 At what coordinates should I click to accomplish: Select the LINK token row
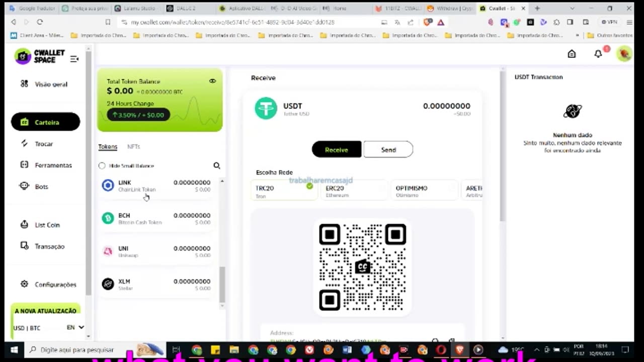[156, 186]
